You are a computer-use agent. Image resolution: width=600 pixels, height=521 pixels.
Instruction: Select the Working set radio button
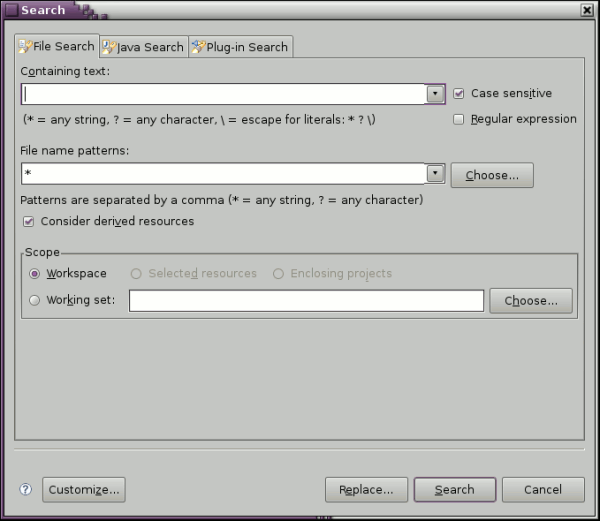click(34, 300)
